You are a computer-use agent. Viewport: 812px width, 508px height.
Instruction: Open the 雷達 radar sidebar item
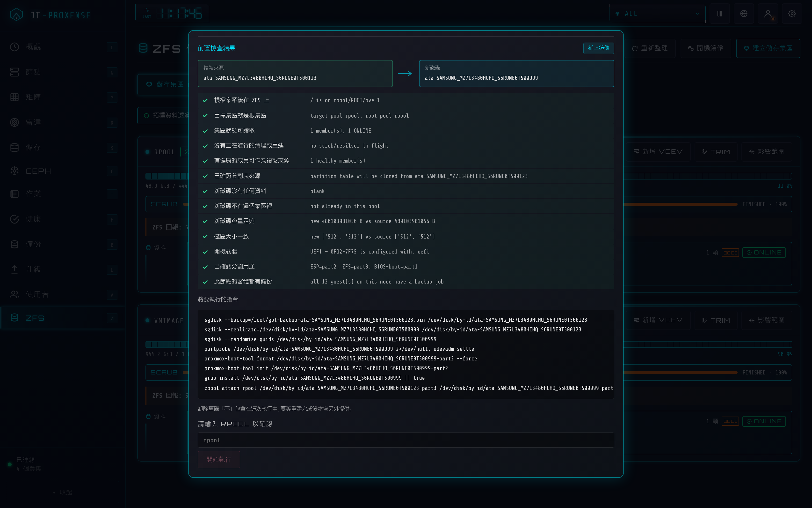63,122
